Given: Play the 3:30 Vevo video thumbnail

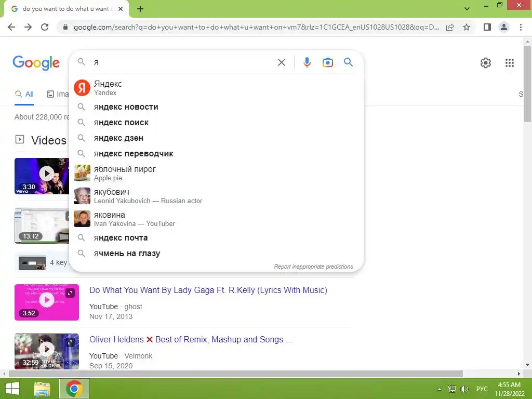Looking at the screenshot, I should pos(42,176).
